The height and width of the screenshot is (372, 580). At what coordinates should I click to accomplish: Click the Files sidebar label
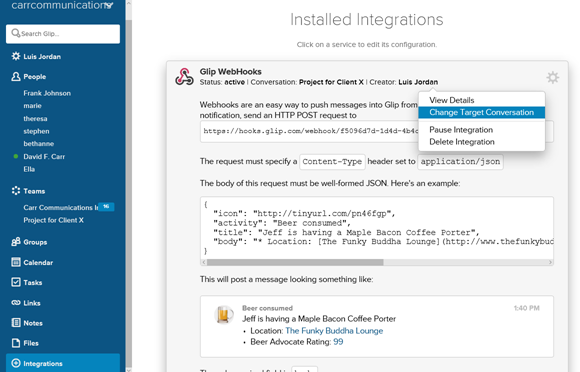point(31,343)
